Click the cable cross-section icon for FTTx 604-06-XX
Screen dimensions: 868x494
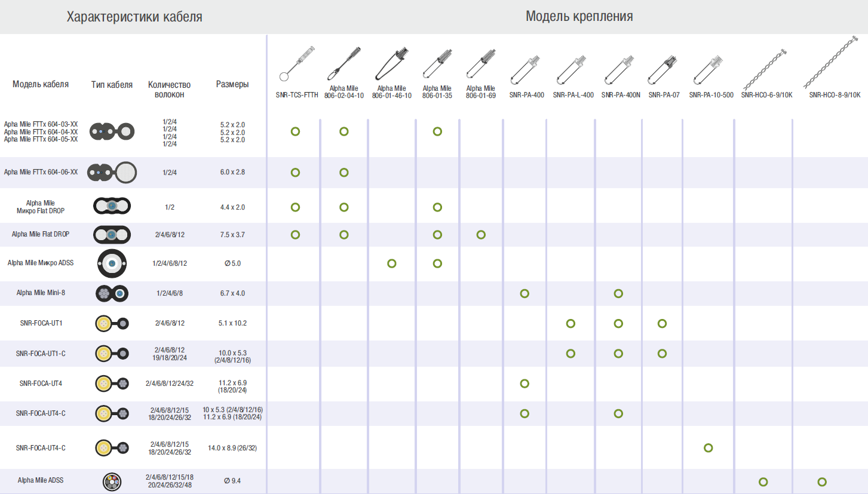112,172
